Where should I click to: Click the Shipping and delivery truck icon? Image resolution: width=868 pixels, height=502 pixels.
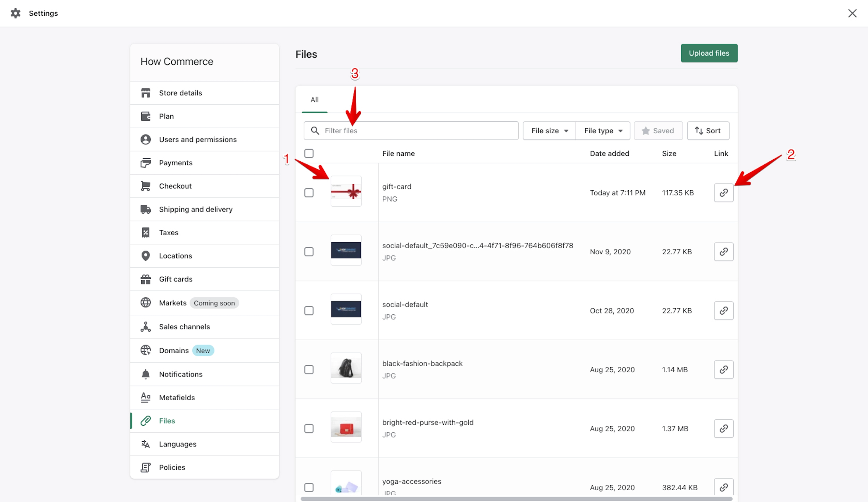pyautogui.click(x=146, y=209)
